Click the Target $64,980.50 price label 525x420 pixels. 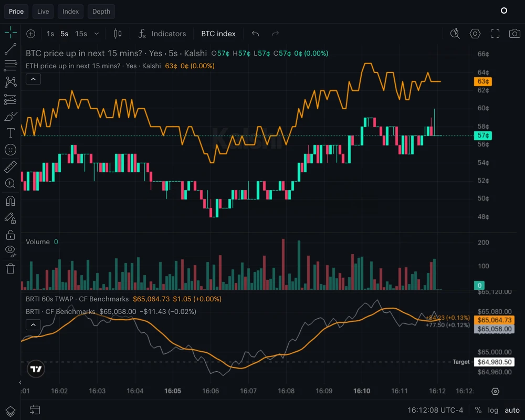click(494, 362)
